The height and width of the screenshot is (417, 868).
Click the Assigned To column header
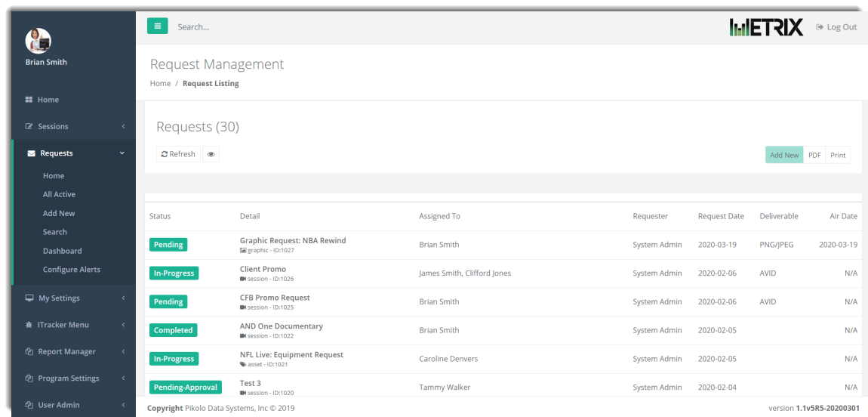(x=439, y=216)
